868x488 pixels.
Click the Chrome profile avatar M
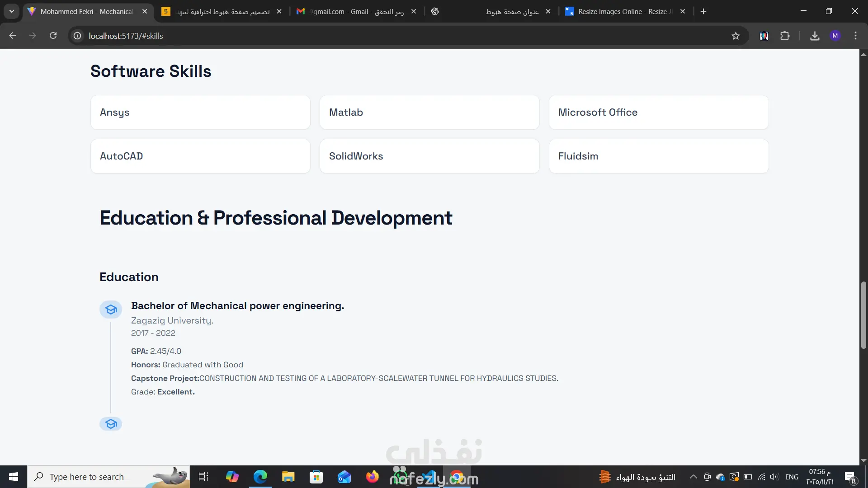coord(835,36)
